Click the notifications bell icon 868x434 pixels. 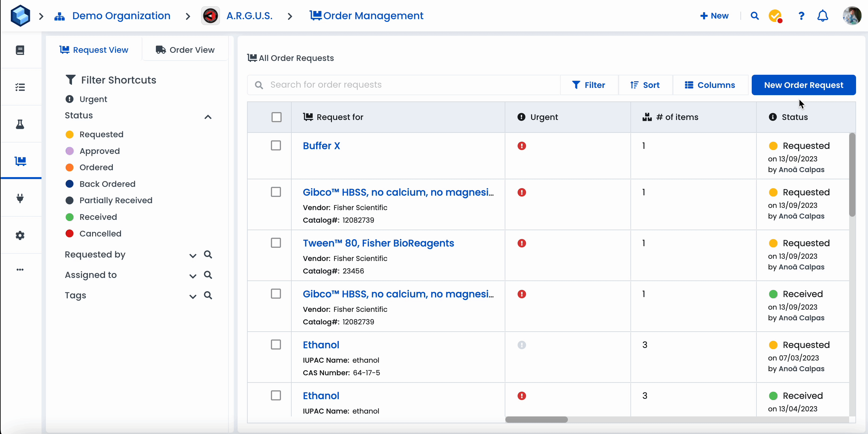(822, 16)
